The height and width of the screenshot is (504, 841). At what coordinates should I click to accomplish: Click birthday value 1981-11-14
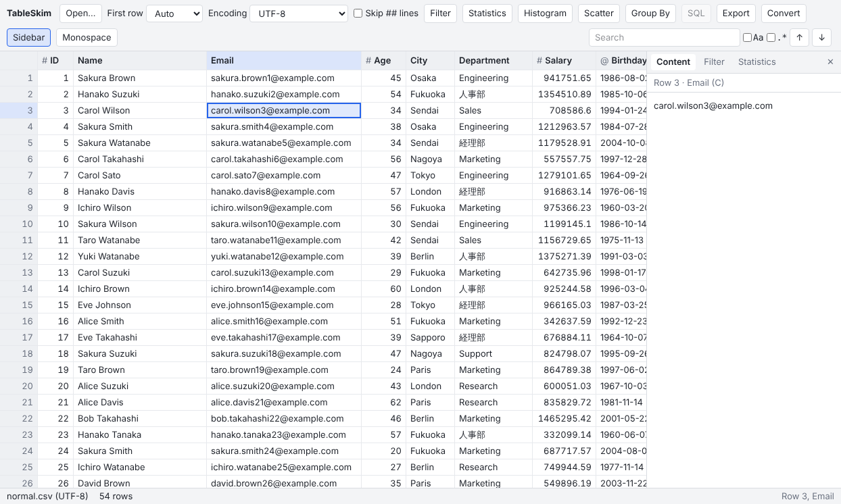point(621,402)
